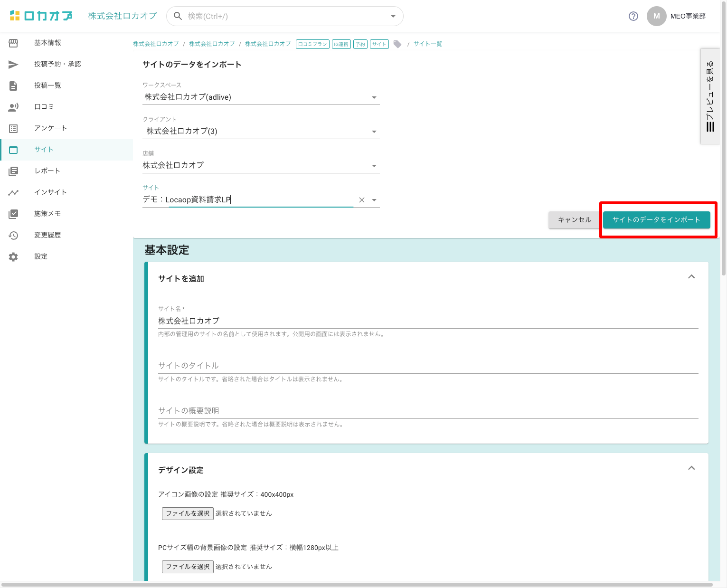Screen dimensions: 727x588
Task: Clear the サイト selection with X
Action: tap(362, 200)
